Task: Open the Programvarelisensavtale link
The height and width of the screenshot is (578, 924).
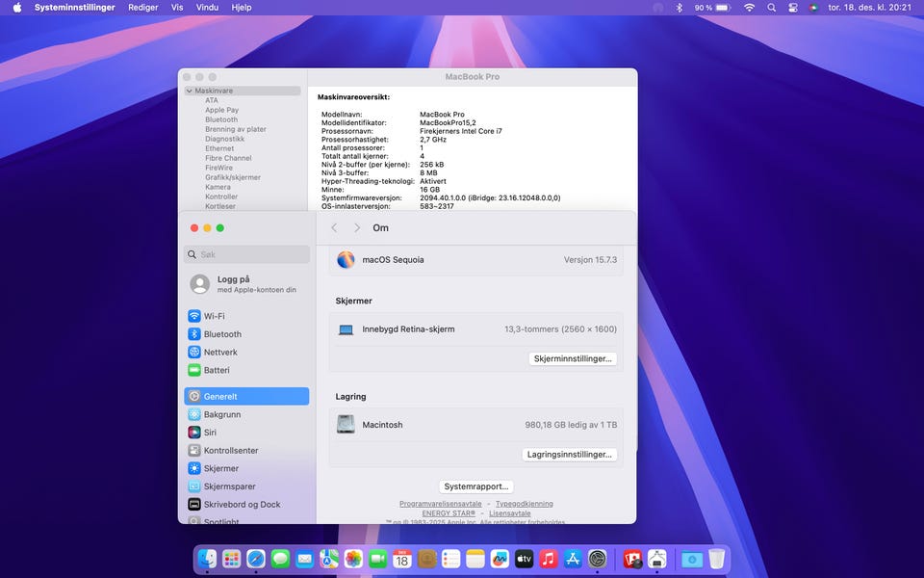Action: [440, 504]
